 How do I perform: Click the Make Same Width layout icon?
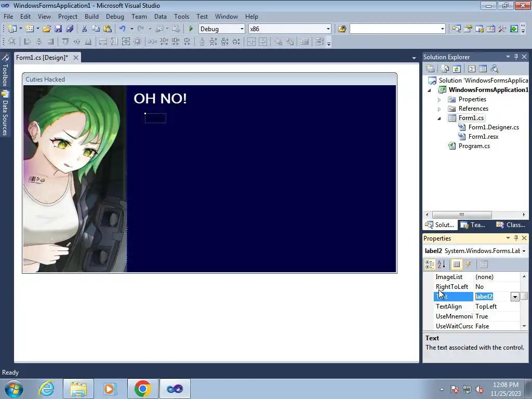tap(103, 42)
